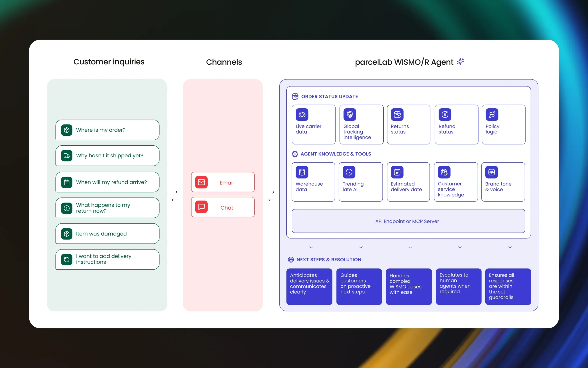The width and height of the screenshot is (588, 368).
Task: Click the target icon beside Next Steps & Resolution
Action: coord(291,260)
